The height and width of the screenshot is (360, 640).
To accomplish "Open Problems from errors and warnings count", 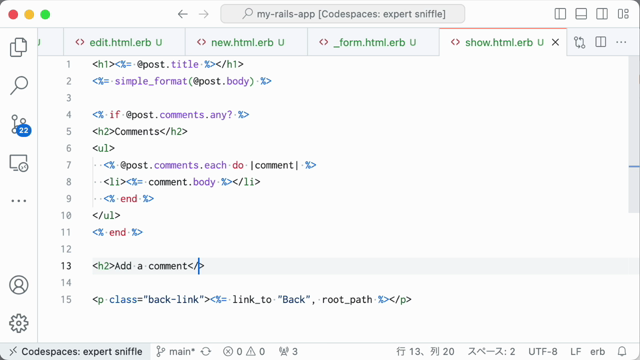I will point(244,351).
